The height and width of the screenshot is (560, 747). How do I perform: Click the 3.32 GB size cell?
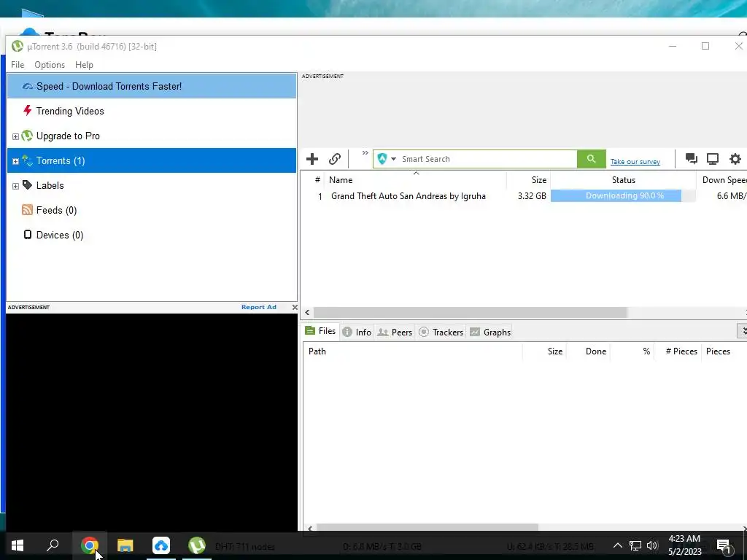(x=532, y=195)
